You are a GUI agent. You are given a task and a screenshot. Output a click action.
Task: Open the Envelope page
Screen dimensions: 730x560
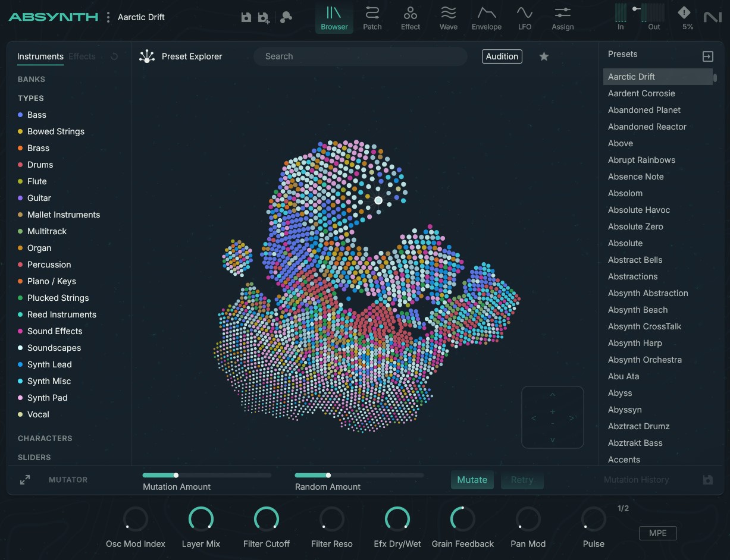click(x=487, y=18)
